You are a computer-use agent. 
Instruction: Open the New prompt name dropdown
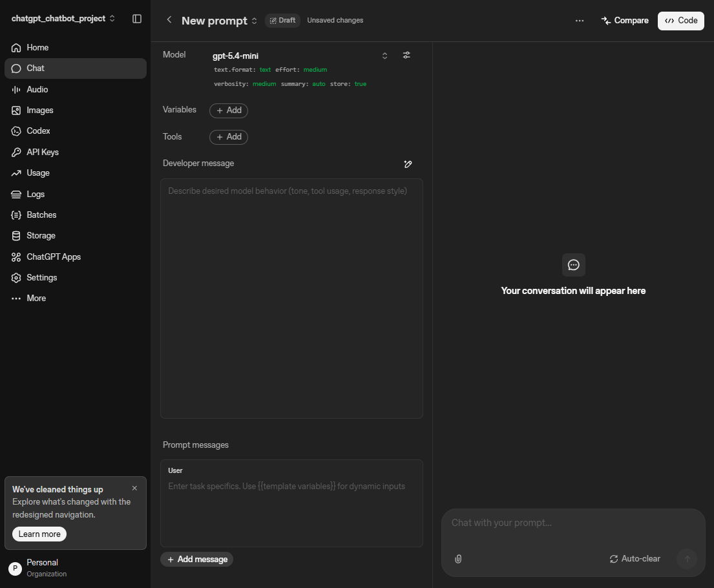tap(219, 21)
